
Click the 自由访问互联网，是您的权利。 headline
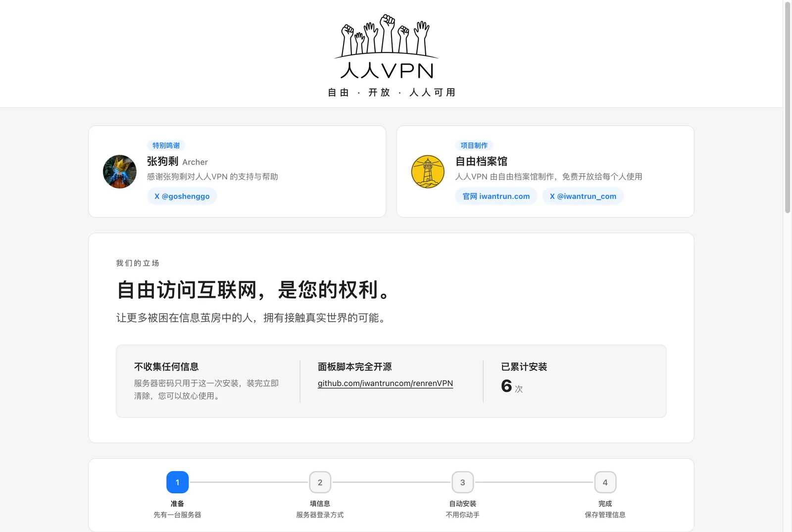point(254,290)
